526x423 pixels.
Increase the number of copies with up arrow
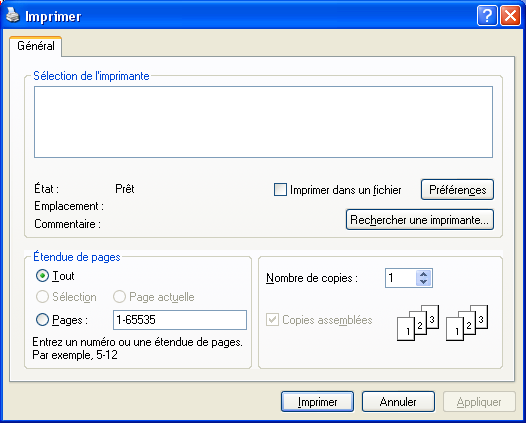point(423,274)
